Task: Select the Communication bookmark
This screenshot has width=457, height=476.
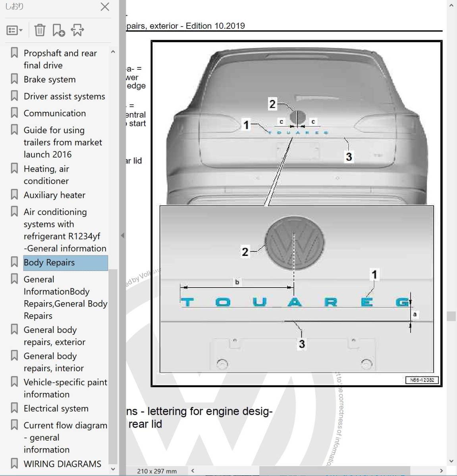Action: pos(55,113)
